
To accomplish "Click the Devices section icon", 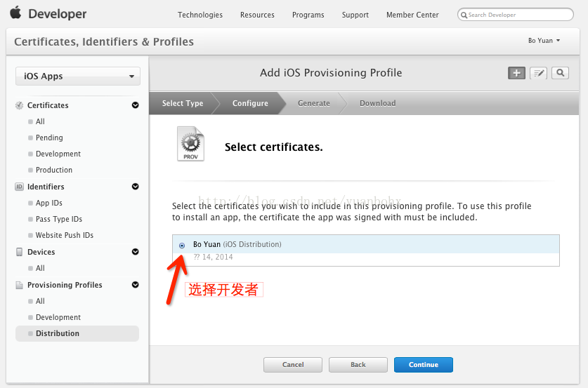I will click(20, 252).
